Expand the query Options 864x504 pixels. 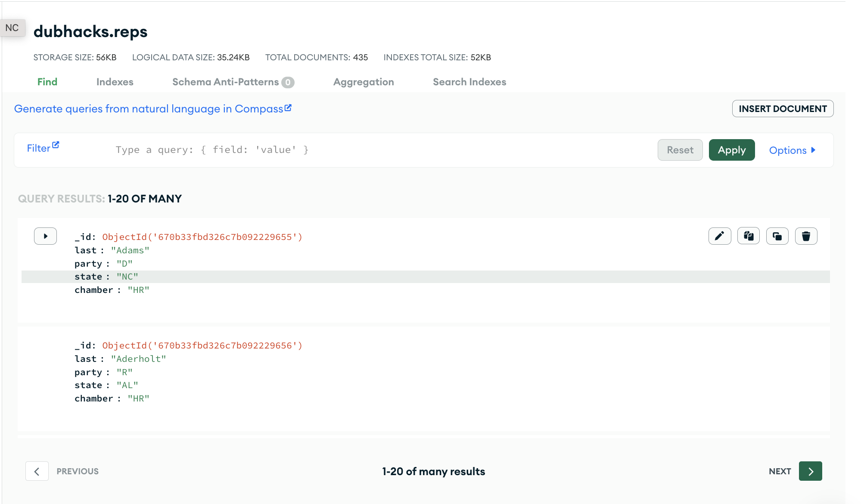click(x=792, y=150)
